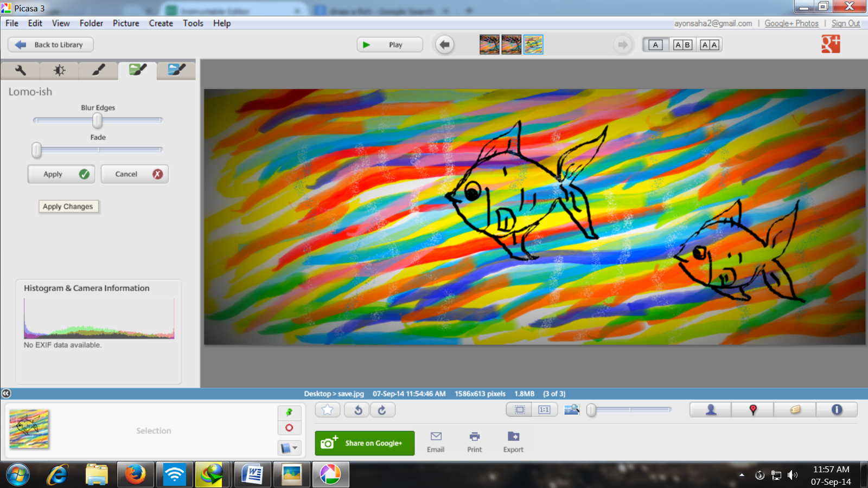Screen dimensions: 868x488
Task: Switch to side-by-side A B view
Action: (683, 45)
